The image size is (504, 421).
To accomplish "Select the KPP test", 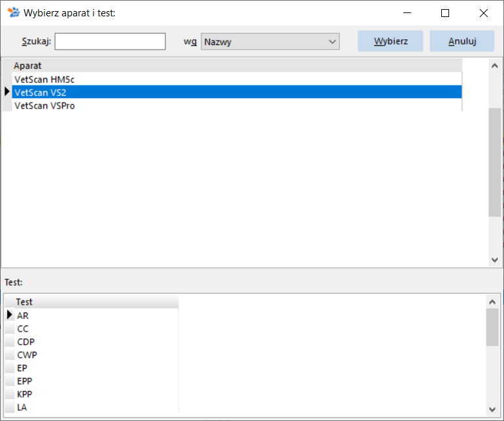I will click(97, 394).
